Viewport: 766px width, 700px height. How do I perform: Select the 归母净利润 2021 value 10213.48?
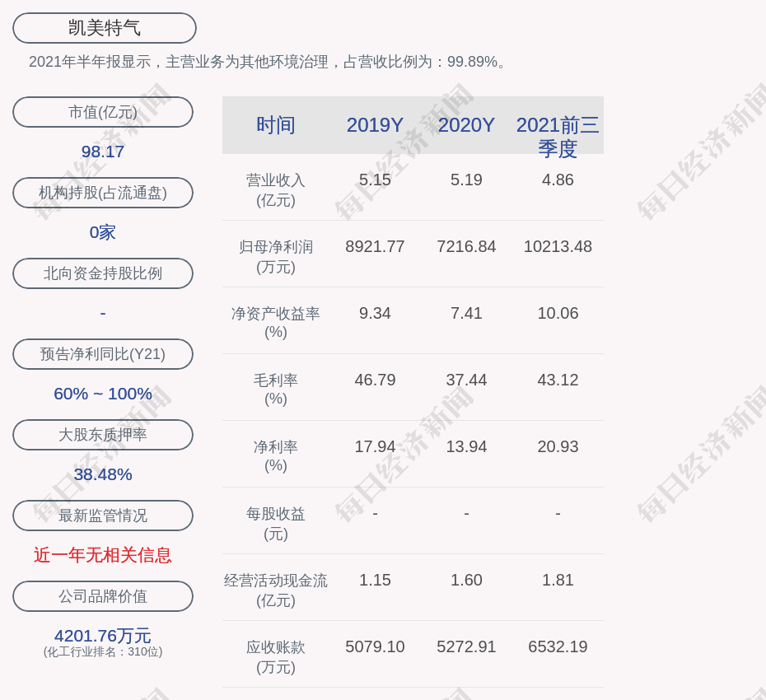pos(558,246)
